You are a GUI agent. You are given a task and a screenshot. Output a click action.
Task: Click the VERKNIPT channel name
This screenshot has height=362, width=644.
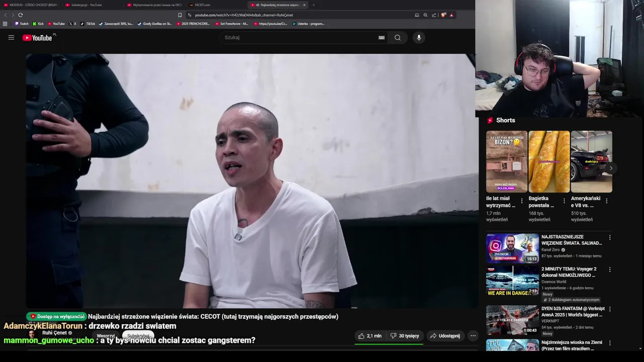click(x=549, y=321)
